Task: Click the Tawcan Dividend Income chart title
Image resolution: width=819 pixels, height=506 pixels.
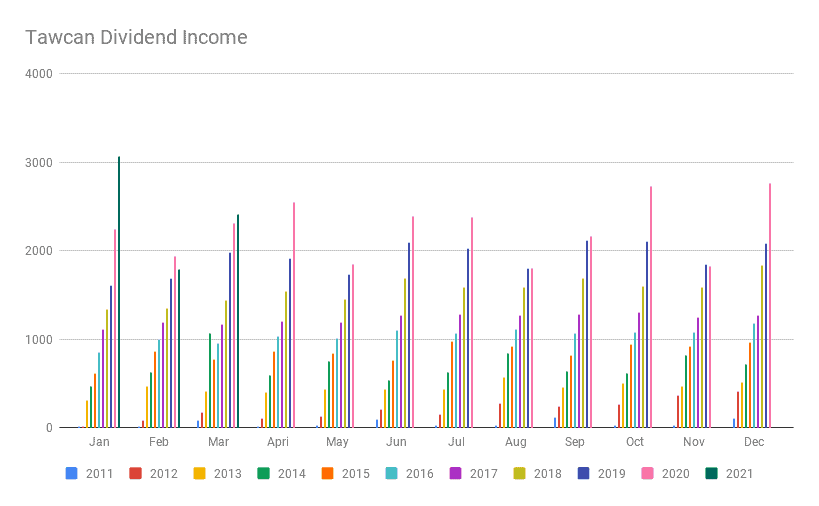Action: (x=136, y=38)
